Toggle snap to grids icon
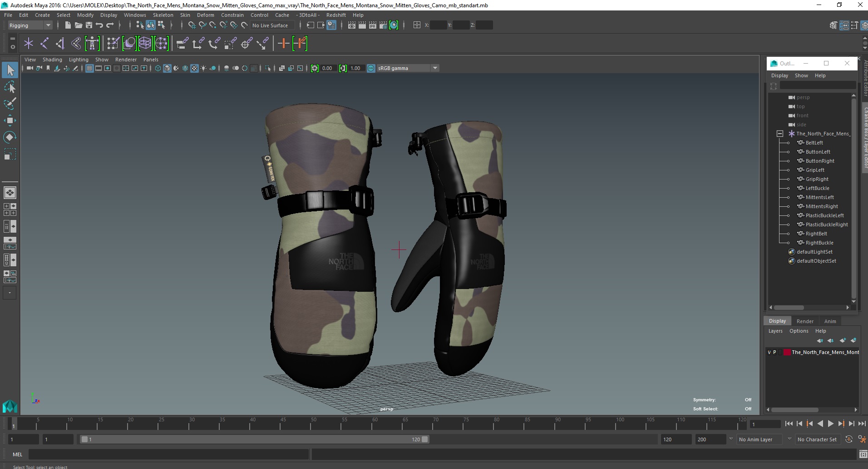The height and width of the screenshot is (469, 868). (x=192, y=25)
